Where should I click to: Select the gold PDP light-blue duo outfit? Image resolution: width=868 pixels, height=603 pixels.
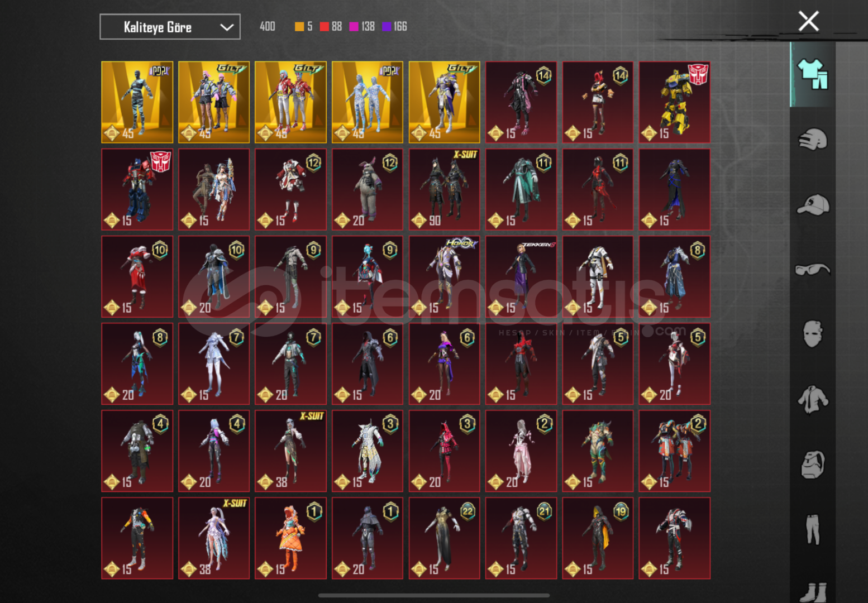click(368, 102)
